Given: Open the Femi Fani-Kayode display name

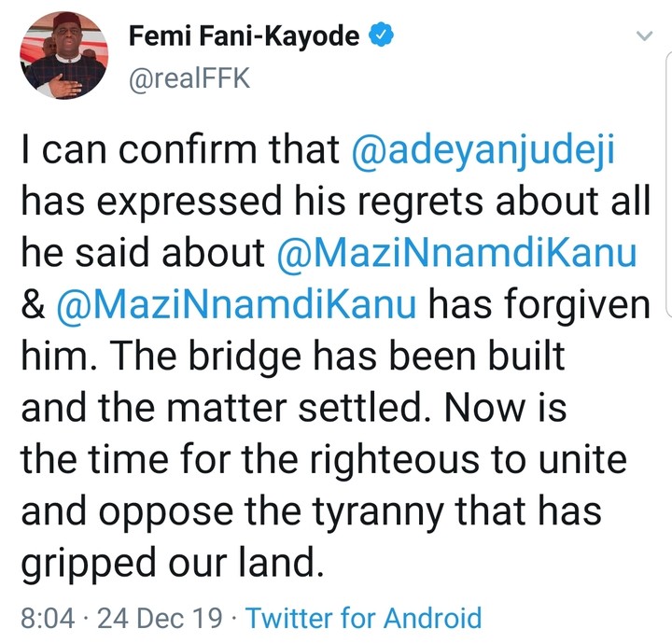Looking at the screenshot, I should pyautogui.click(x=244, y=37).
